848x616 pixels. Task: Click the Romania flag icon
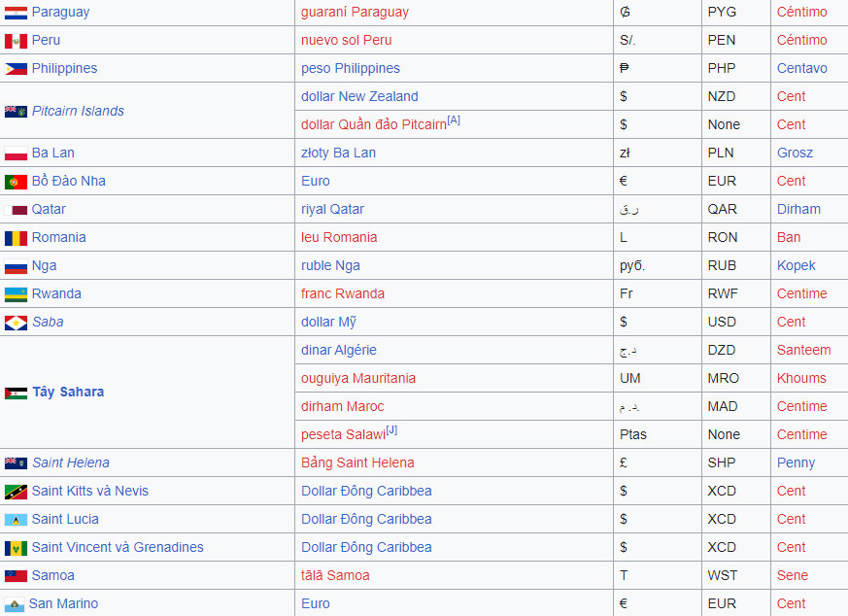click(x=16, y=238)
